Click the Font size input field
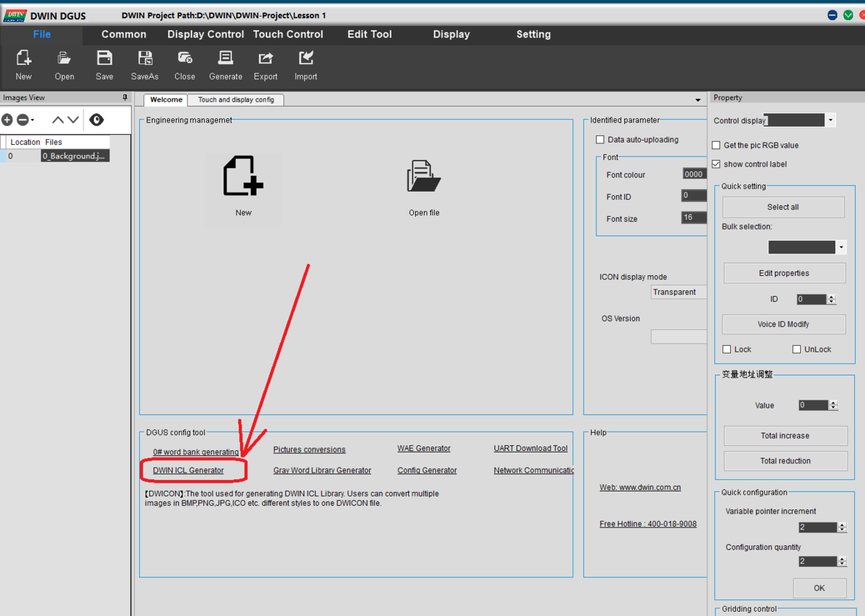The image size is (865, 616). pyautogui.click(x=693, y=218)
